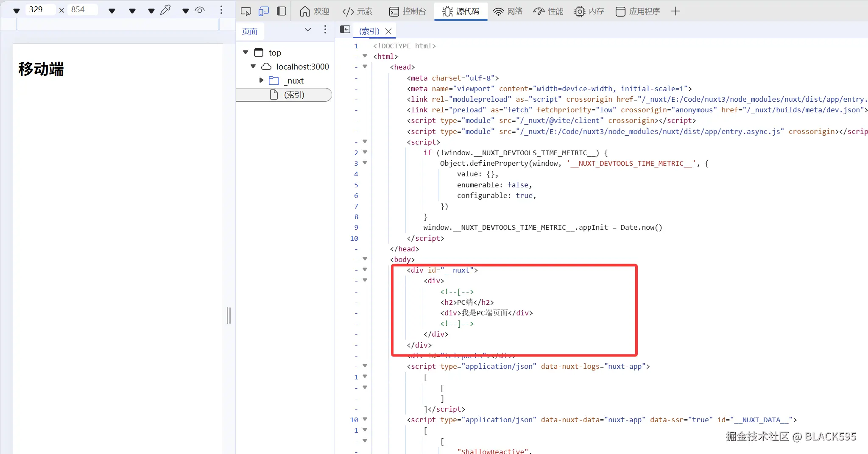Click the appInit = Date.now() code line

(543, 227)
